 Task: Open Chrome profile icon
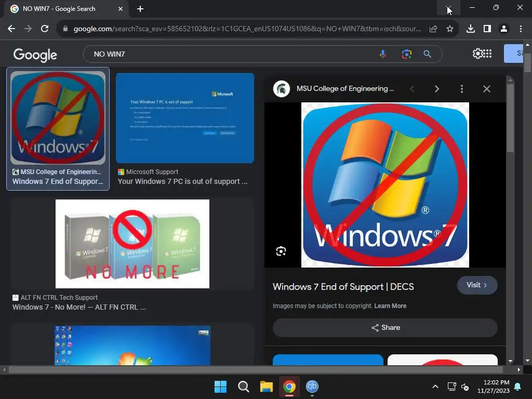[x=504, y=29]
